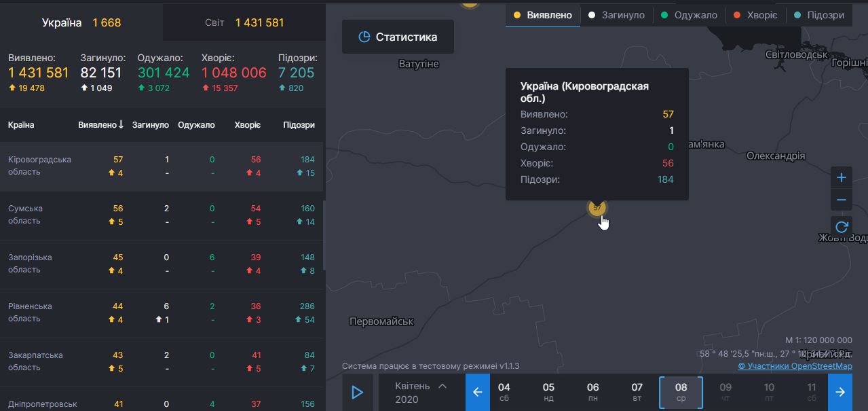
Task: Open the Статистика panel button
Action: point(398,37)
